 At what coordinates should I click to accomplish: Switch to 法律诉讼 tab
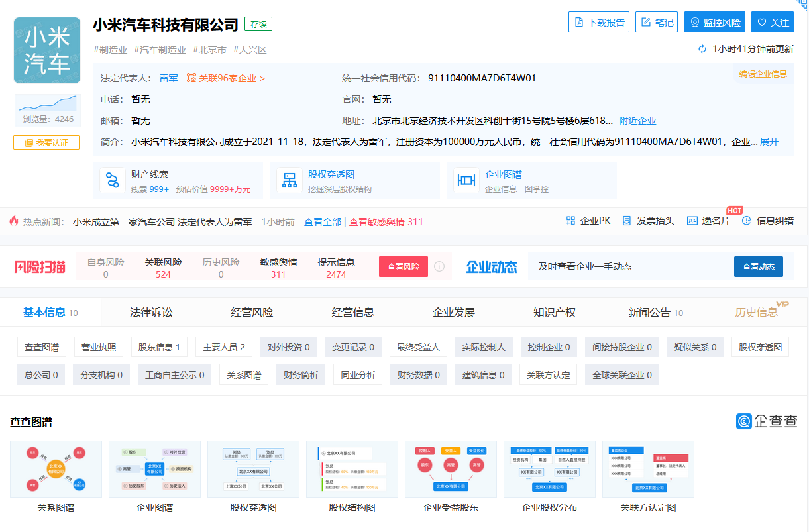tap(151, 312)
